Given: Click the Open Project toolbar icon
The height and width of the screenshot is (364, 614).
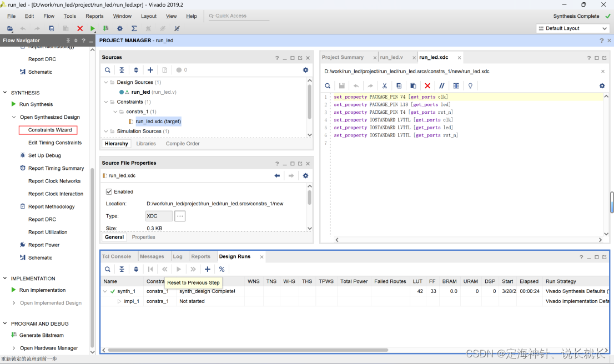Looking at the screenshot, I should coord(10,28).
